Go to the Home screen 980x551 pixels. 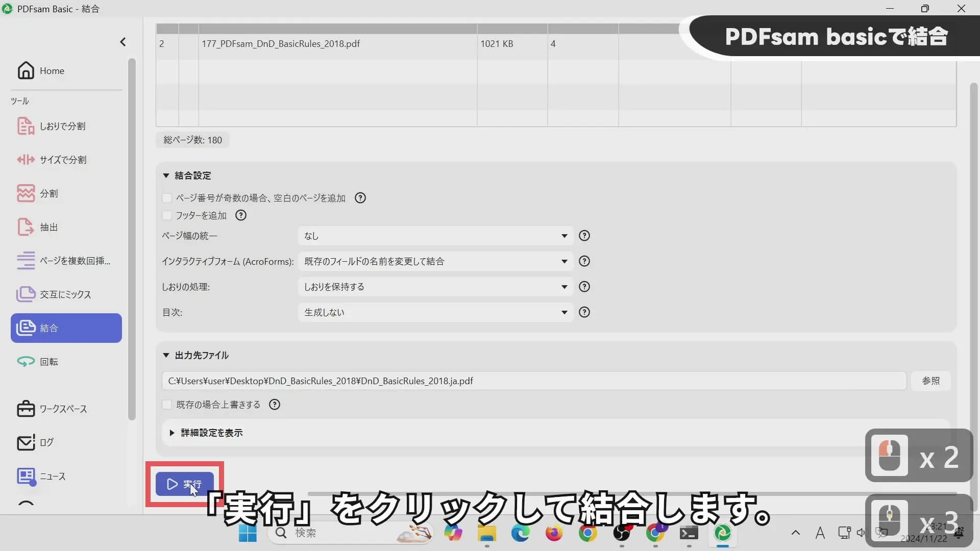click(x=53, y=70)
